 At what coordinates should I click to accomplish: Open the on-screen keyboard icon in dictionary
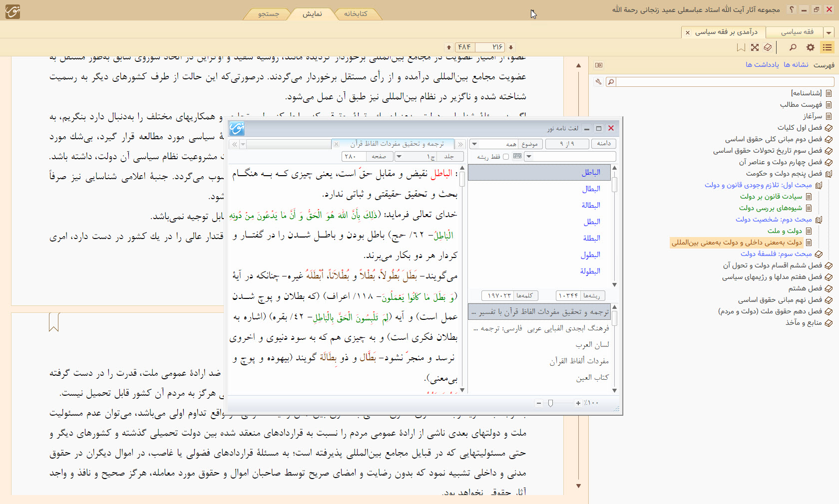pos(517,156)
